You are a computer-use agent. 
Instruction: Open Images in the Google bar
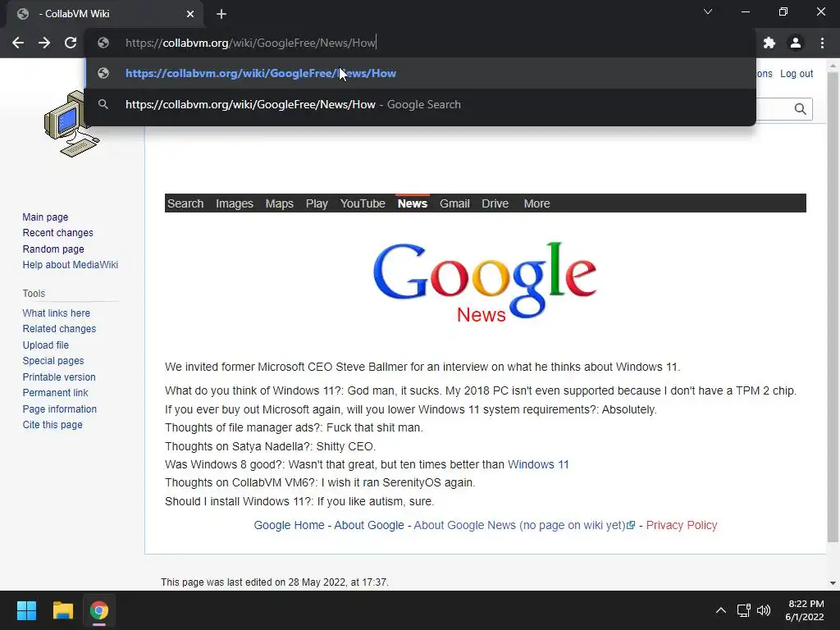pos(235,203)
